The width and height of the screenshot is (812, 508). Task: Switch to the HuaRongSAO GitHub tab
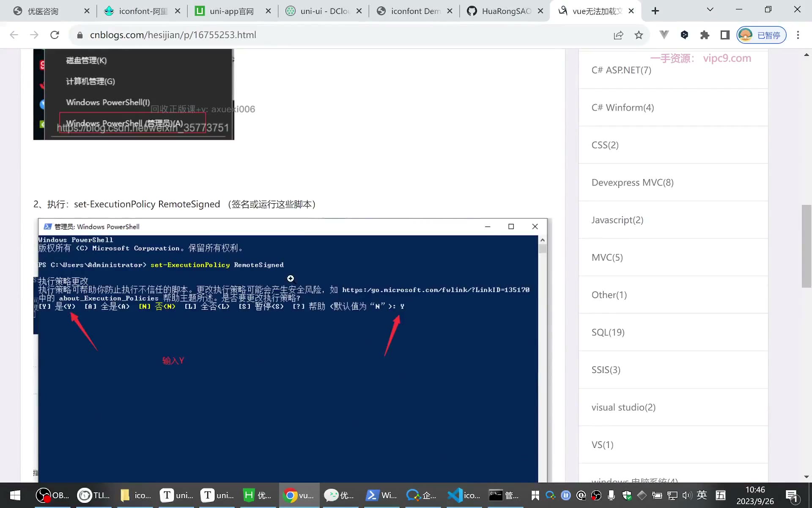pos(506,11)
